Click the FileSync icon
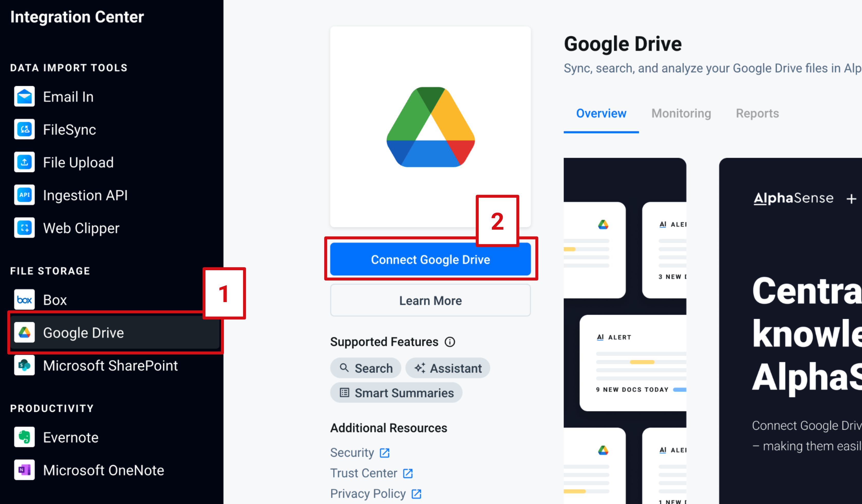 [24, 129]
